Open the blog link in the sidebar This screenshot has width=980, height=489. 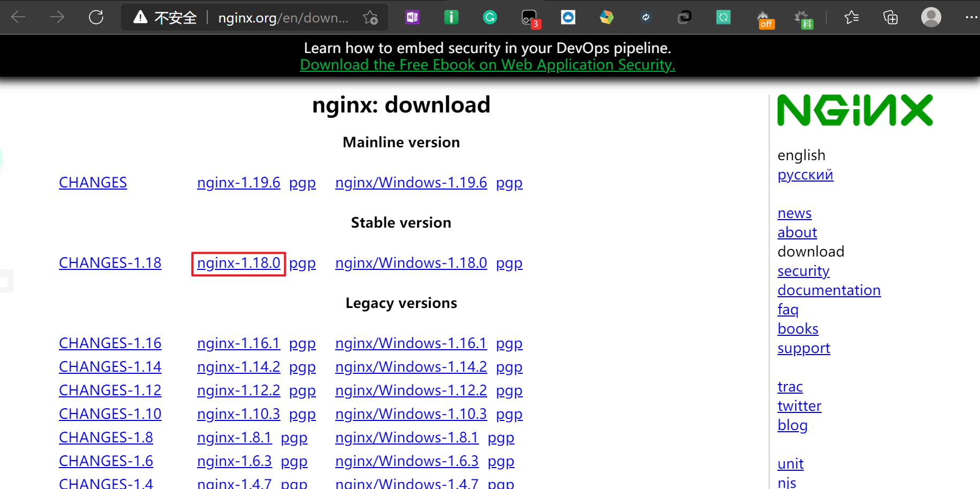pos(793,426)
